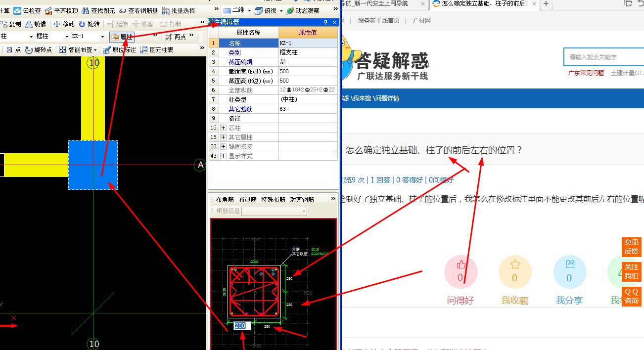Expand the 锚固搭接 property group

(x=223, y=147)
